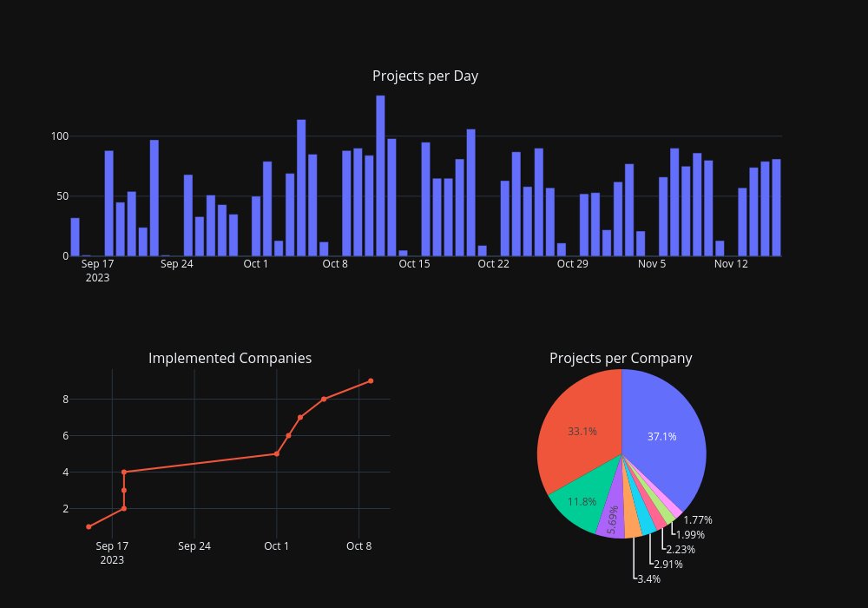Select the line chart point at value 6
The image size is (868, 608).
click(x=288, y=435)
